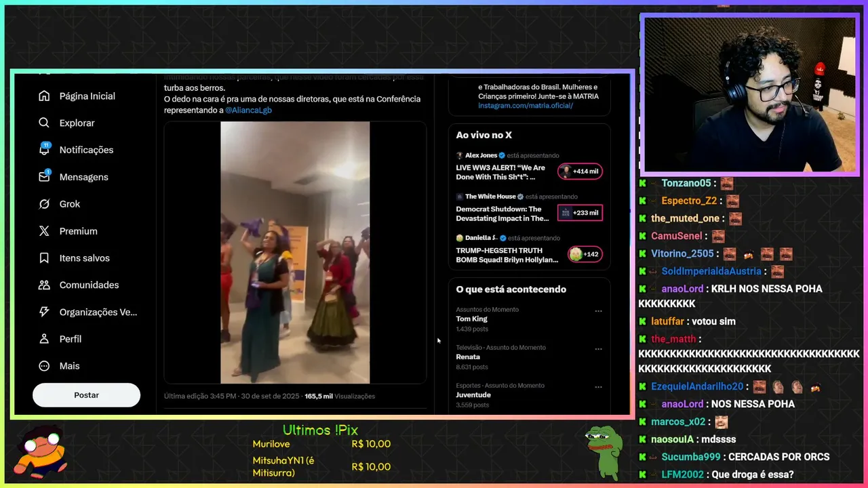Click the Mais circle icon

tap(44, 366)
